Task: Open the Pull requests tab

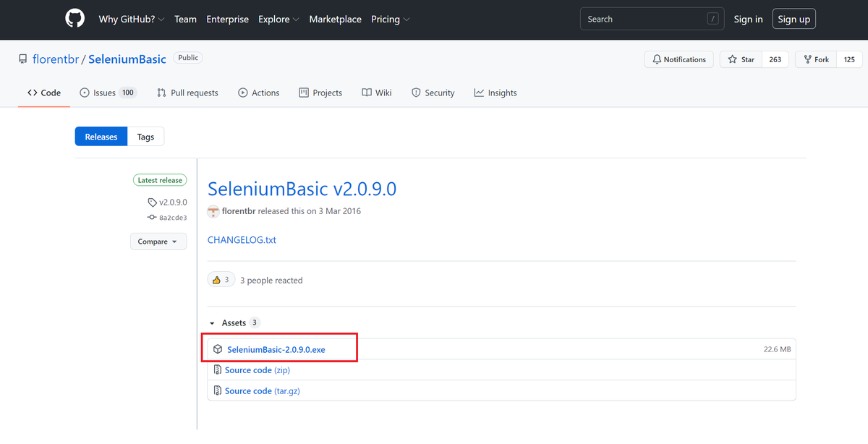Action: (187, 93)
